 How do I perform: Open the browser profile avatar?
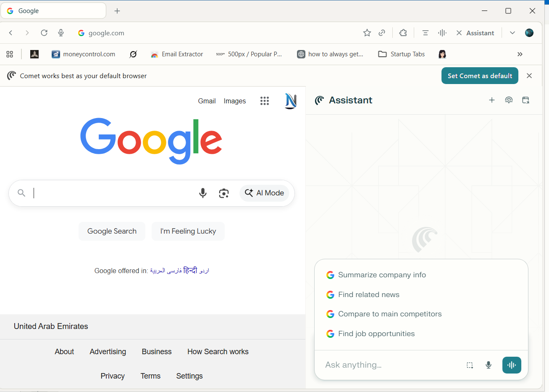(x=529, y=33)
